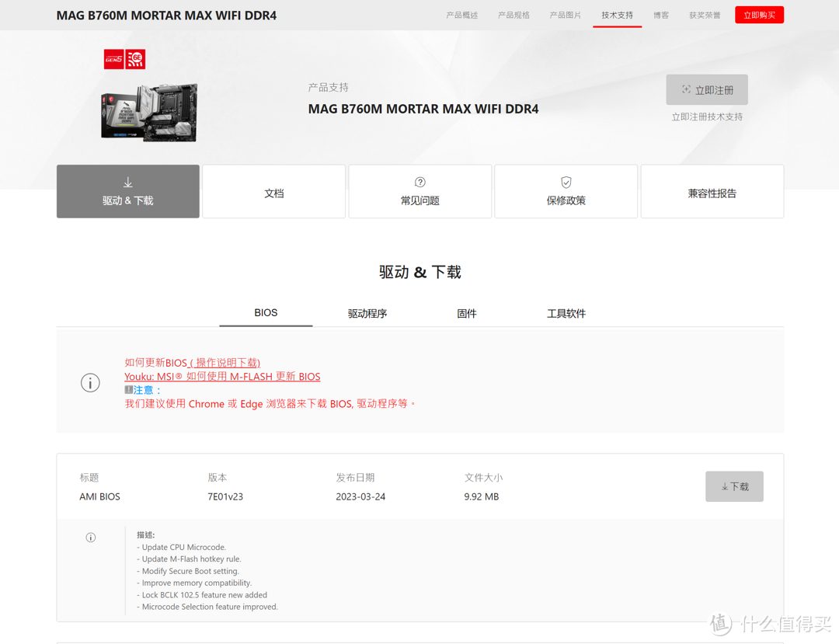Click 下载 button for AMI BIOS 7E01v23
The image size is (839, 644).
tap(734, 486)
